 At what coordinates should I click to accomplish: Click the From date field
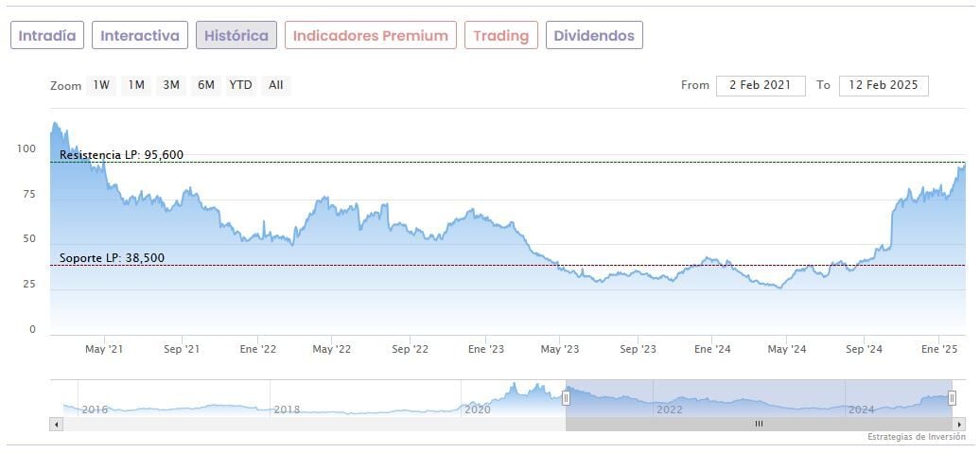point(761,85)
